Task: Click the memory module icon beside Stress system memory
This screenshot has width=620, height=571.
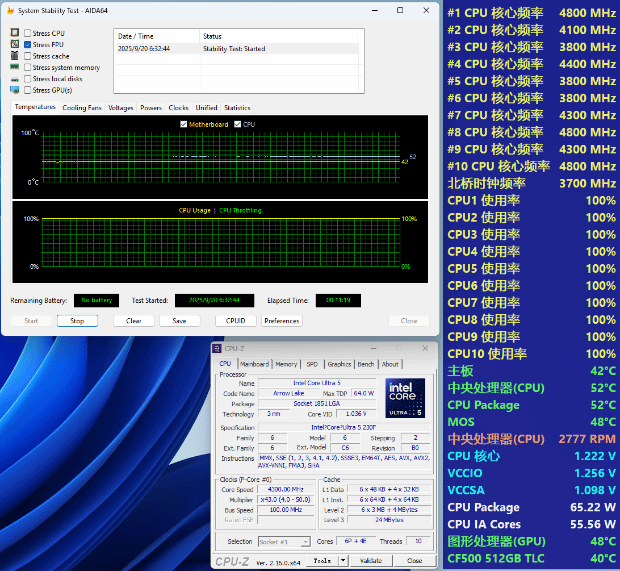Action: [x=15, y=67]
